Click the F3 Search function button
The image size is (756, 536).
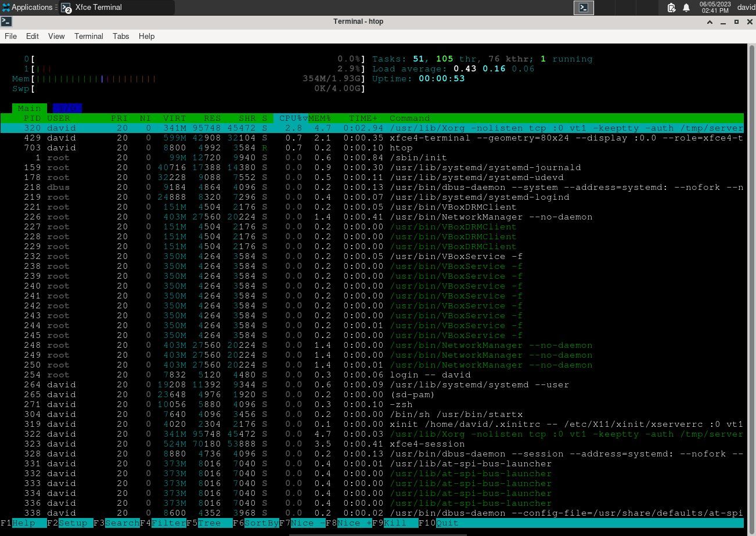(x=116, y=523)
